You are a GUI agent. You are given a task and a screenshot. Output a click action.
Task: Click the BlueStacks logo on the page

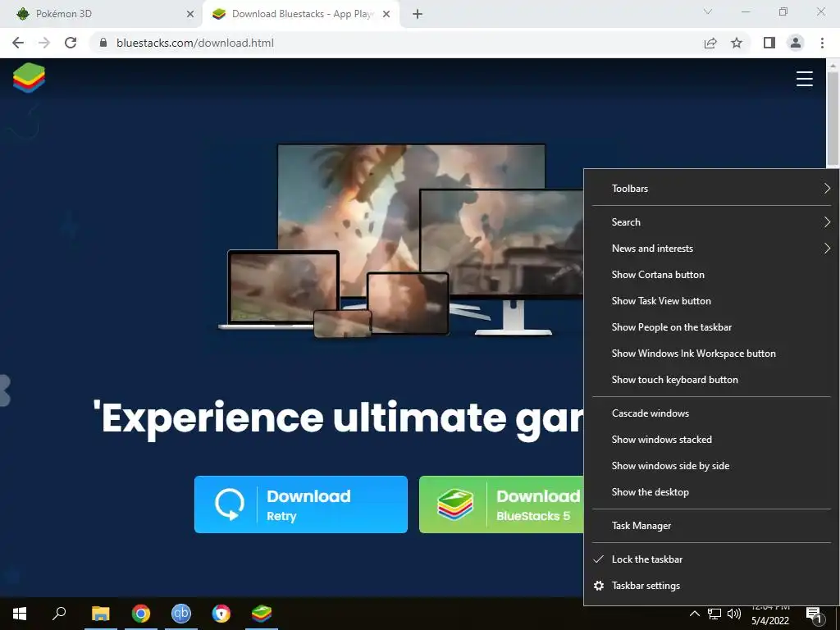(x=29, y=78)
